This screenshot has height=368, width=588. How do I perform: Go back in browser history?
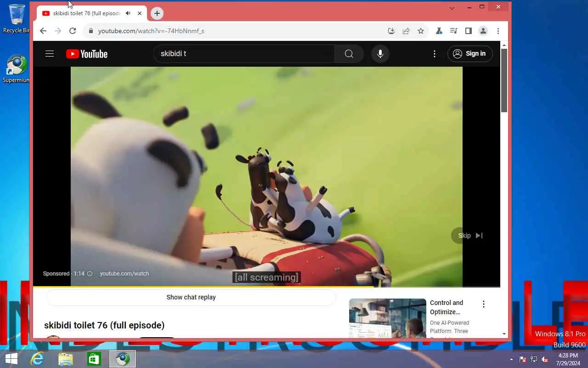[43, 31]
